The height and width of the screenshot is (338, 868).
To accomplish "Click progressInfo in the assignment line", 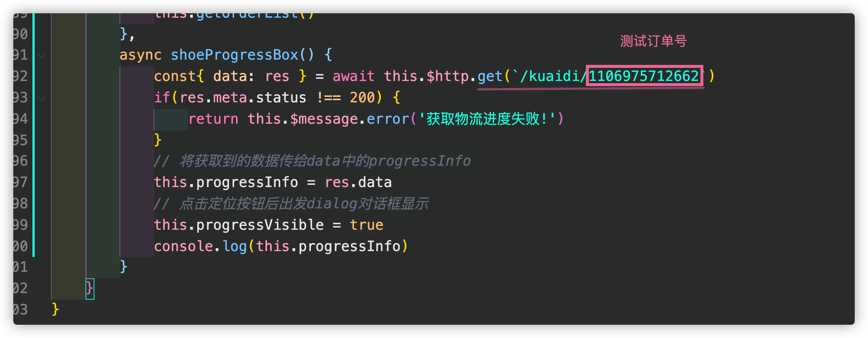I will pyautogui.click(x=247, y=183).
